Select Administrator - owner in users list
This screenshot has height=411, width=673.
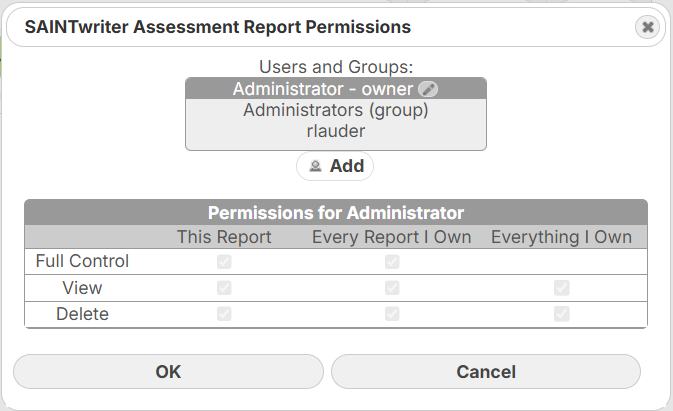[x=336, y=89]
